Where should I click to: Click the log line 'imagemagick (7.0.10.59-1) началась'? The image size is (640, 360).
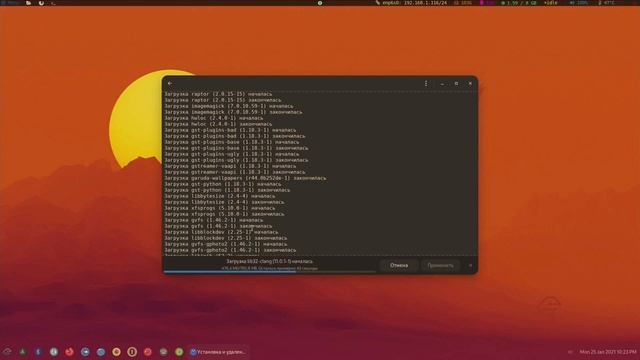pyautogui.click(x=229, y=106)
